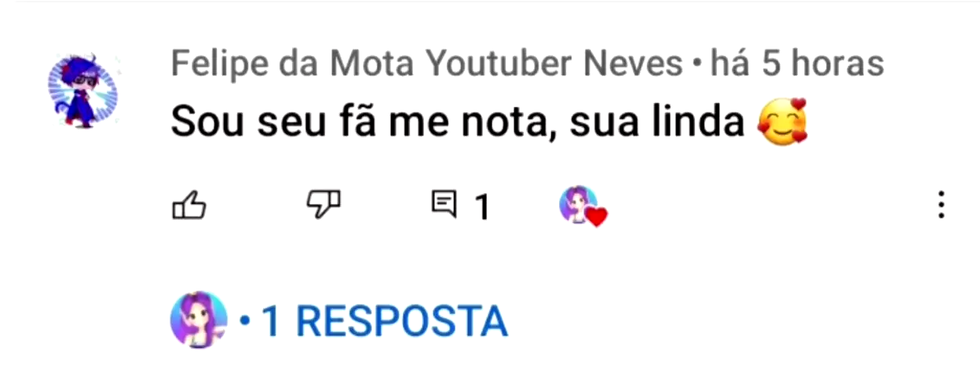Image resolution: width=980 pixels, height=377 pixels.
Task: Tap the creator heart avatar badge
Action: 583,206
